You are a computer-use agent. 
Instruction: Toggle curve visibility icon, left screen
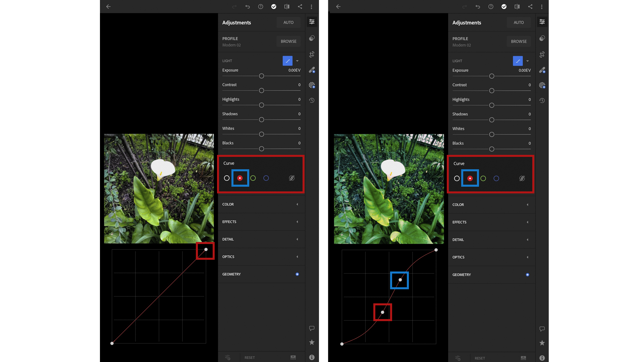click(x=292, y=178)
